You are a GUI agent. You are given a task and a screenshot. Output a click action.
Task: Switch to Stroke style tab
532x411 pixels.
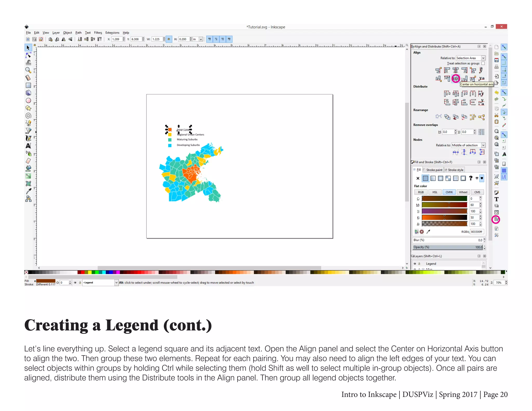tap(454, 170)
